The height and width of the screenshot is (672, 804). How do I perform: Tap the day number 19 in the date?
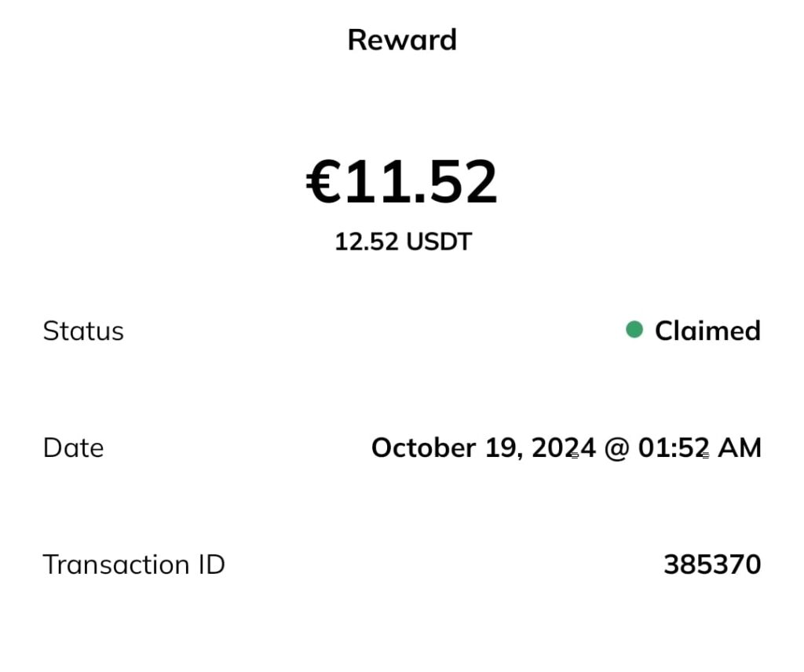pyautogui.click(x=501, y=447)
